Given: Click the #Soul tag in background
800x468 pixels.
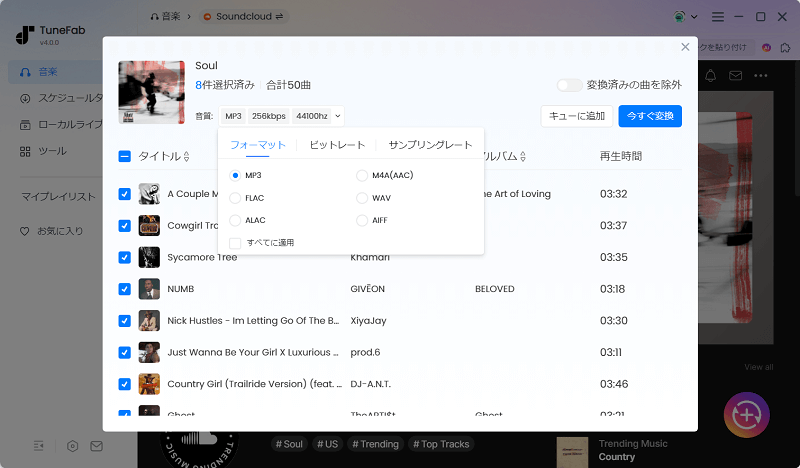Looking at the screenshot, I should point(289,444).
